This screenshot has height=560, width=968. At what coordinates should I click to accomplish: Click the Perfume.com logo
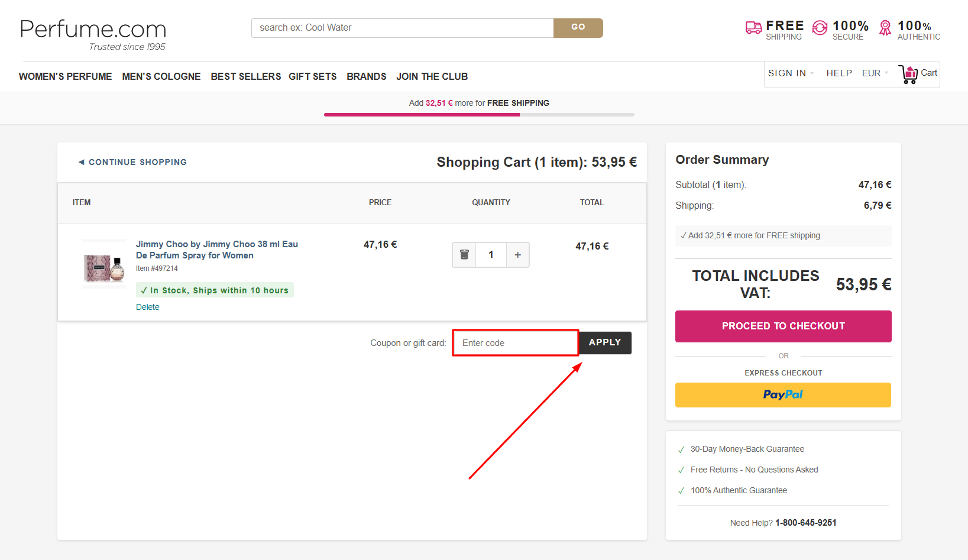click(93, 34)
